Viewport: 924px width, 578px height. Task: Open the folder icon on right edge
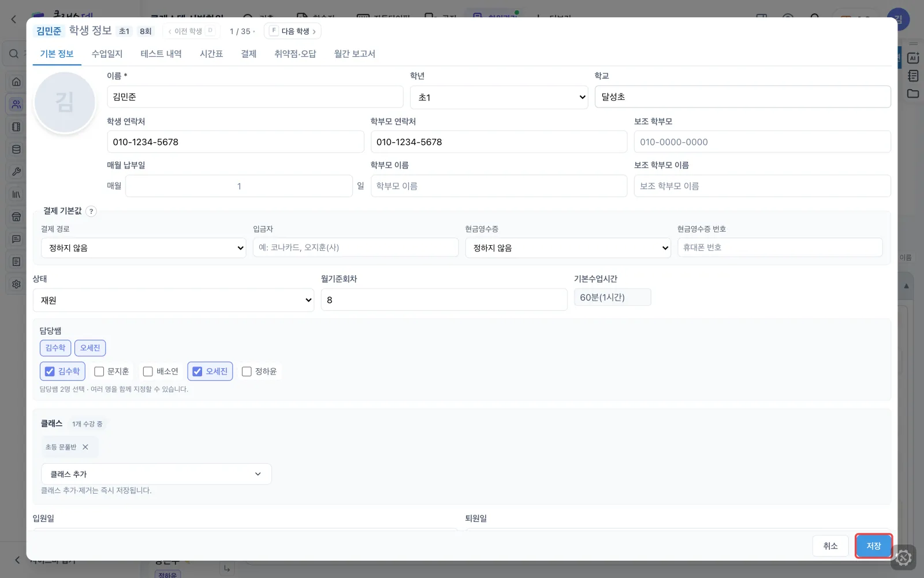(x=913, y=94)
